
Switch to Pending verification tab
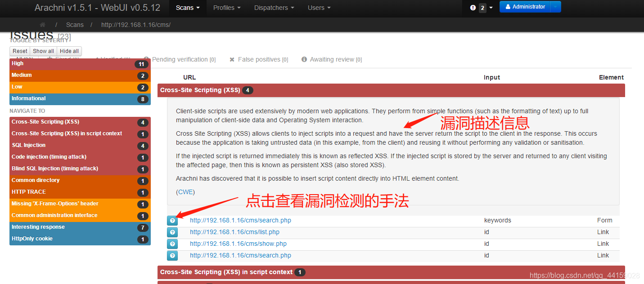(x=180, y=59)
